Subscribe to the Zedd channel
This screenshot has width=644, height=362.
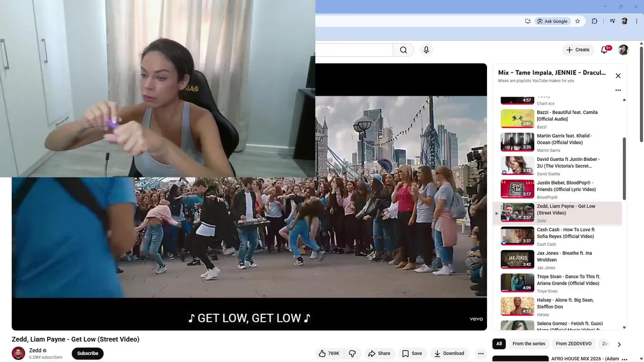click(x=88, y=353)
